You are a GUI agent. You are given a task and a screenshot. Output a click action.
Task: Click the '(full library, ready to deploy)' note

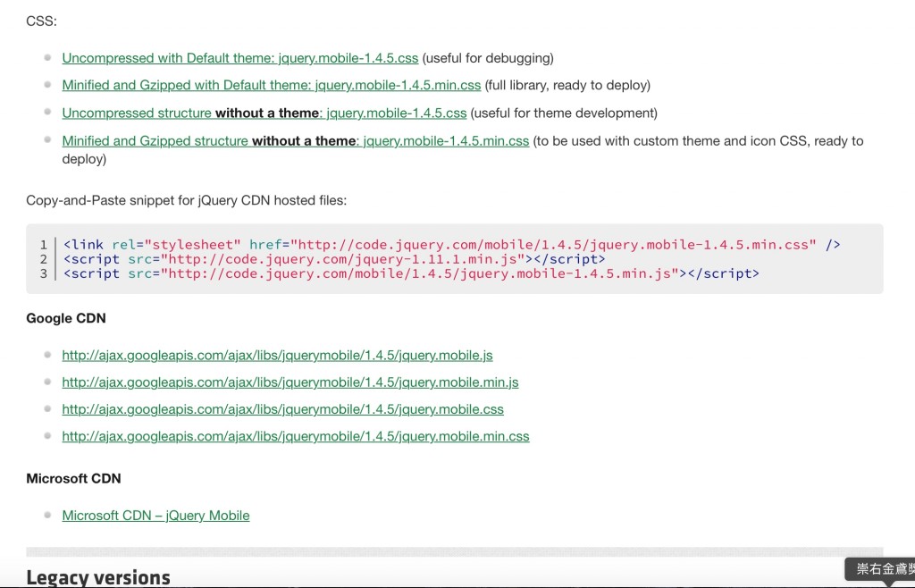point(567,85)
